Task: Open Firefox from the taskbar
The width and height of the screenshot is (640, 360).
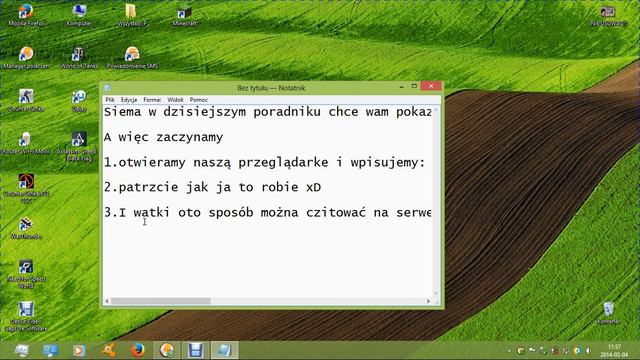Action: point(138,350)
